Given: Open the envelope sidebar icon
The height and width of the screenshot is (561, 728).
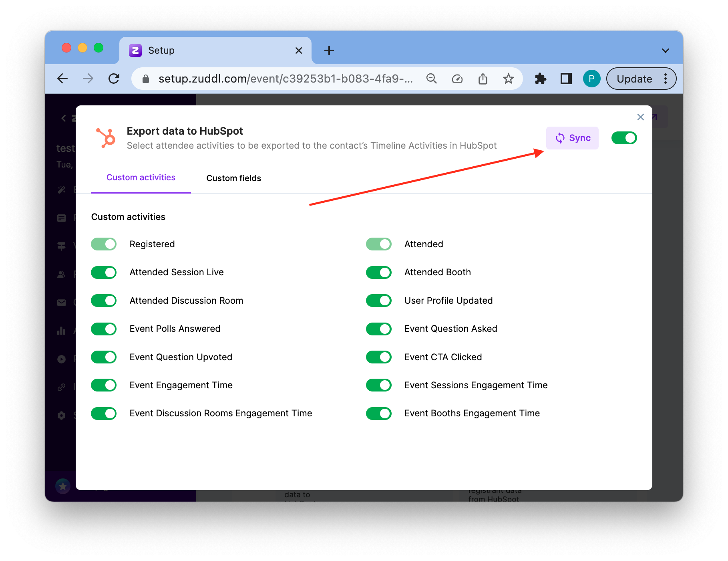Looking at the screenshot, I should 61,303.
